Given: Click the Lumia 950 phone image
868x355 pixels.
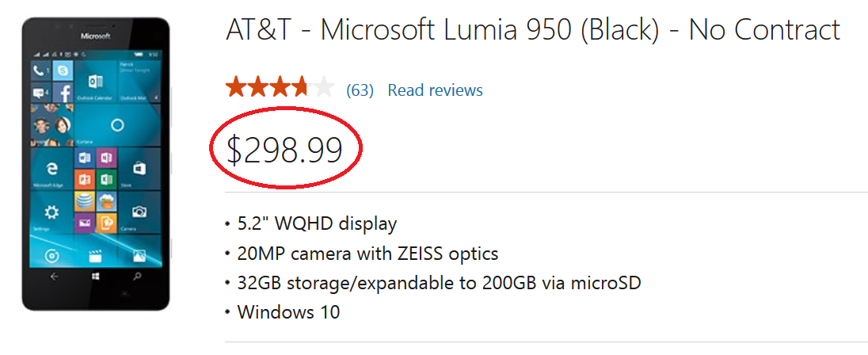Looking at the screenshot, I should tap(96, 162).
